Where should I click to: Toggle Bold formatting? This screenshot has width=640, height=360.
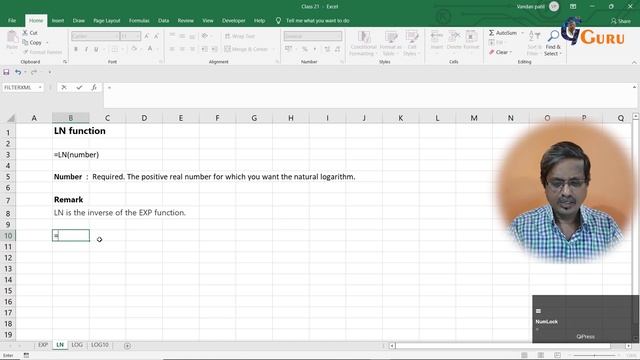click(x=76, y=49)
